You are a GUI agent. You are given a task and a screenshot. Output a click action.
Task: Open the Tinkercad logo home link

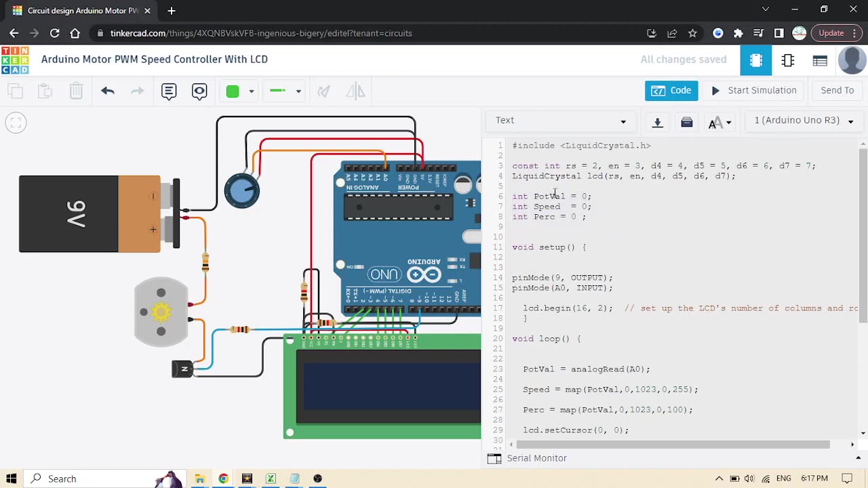[15, 60]
